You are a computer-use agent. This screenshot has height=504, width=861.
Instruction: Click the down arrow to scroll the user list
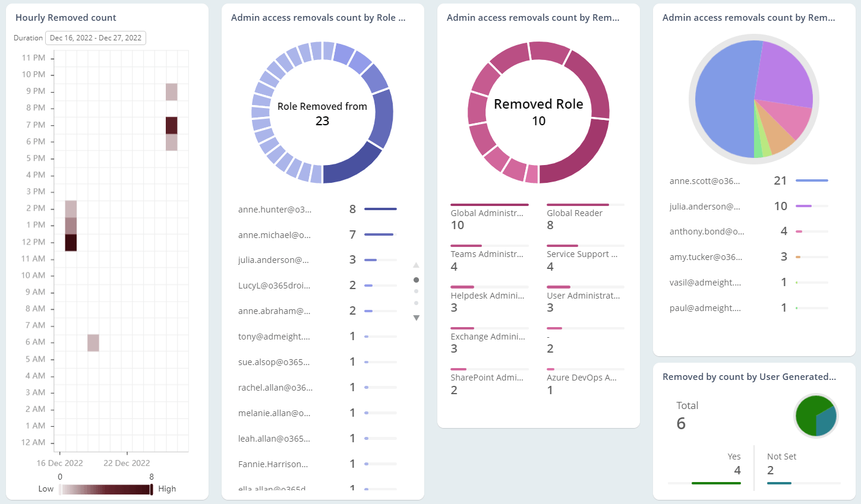click(x=417, y=318)
